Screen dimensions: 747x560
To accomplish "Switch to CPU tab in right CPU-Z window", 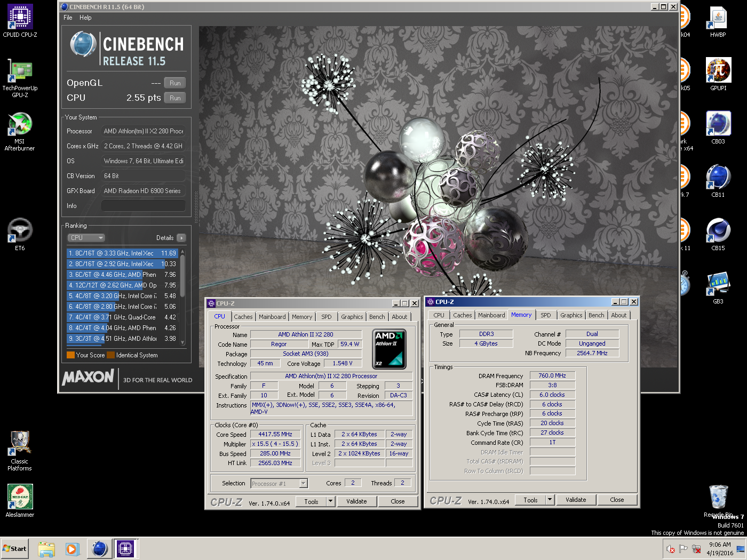I will 439,315.
